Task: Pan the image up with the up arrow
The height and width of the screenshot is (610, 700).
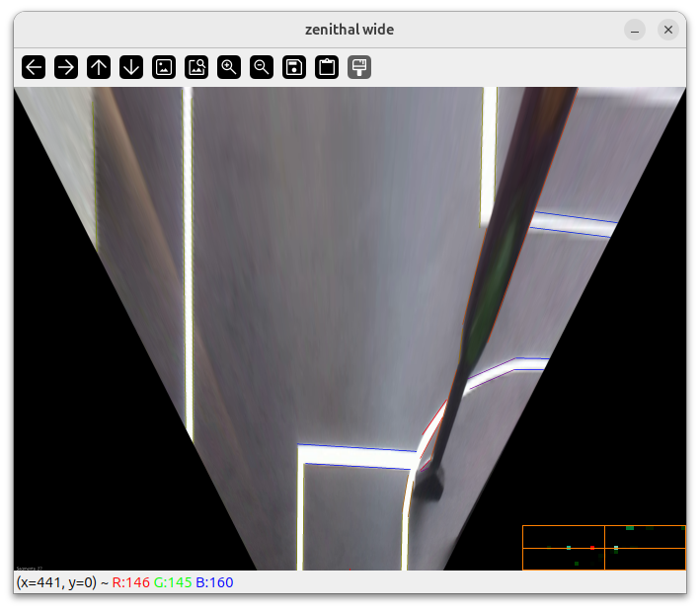Action: [x=99, y=67]
